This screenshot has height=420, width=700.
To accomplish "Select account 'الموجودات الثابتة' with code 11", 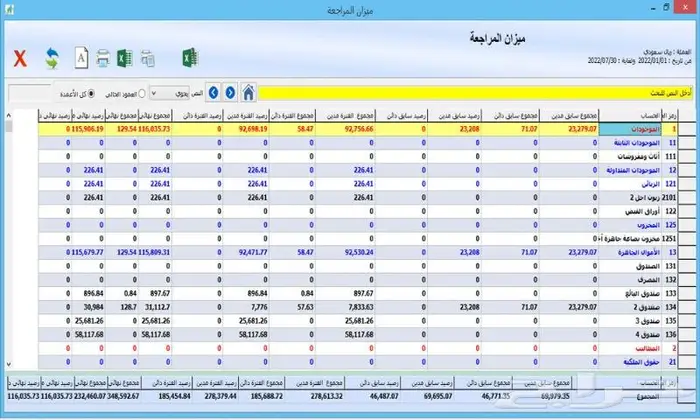I will (629, 143).
